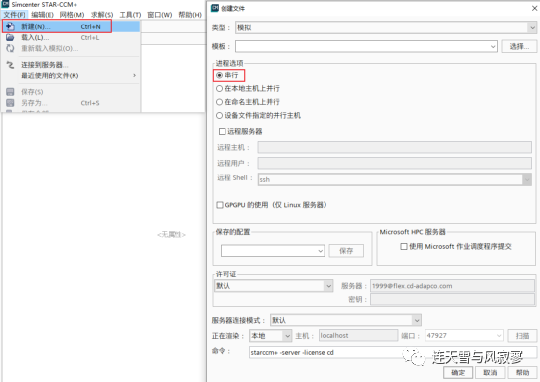Open the 求解(S) menu

tap(102, 15)
